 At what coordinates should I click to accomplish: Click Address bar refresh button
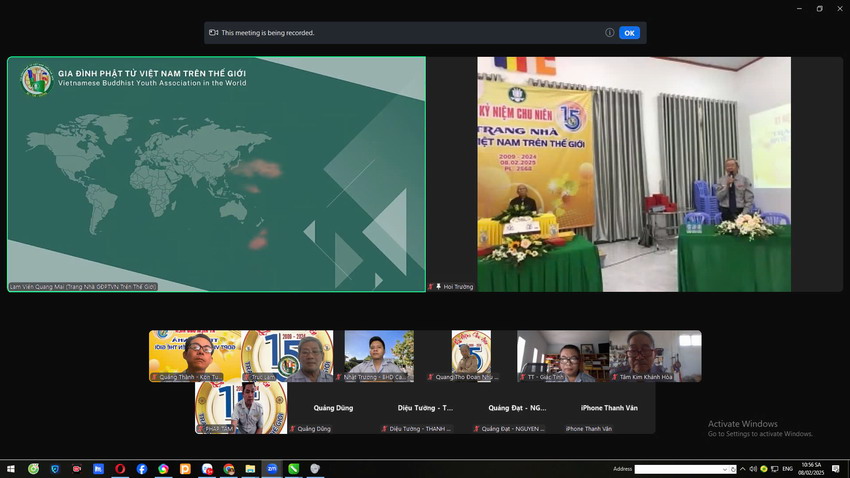pos(733,469)
